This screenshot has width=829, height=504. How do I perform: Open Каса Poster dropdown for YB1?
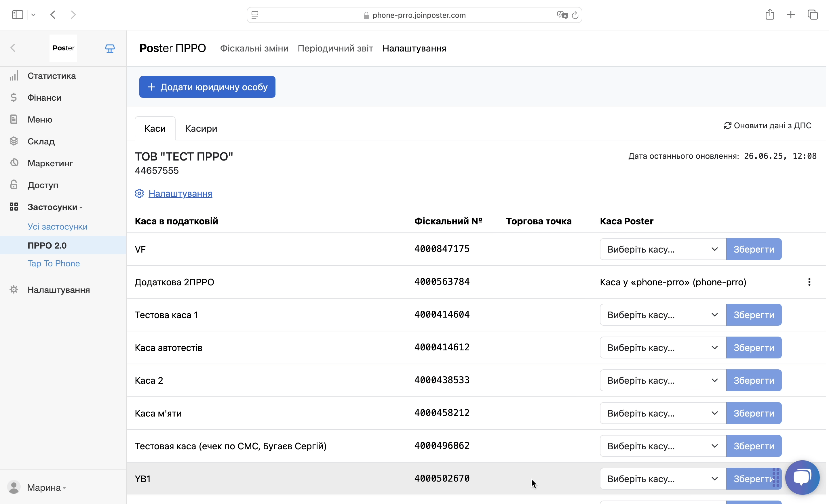click(663, 479)
